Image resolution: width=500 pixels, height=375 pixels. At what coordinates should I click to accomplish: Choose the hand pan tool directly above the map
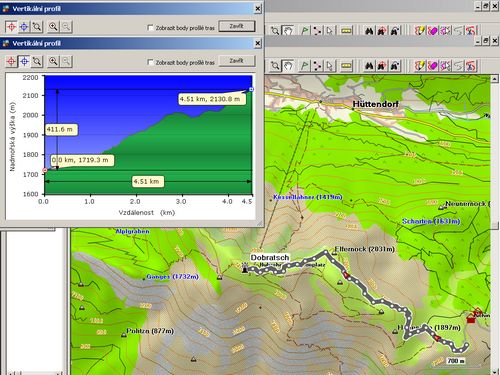click(288, 66)
